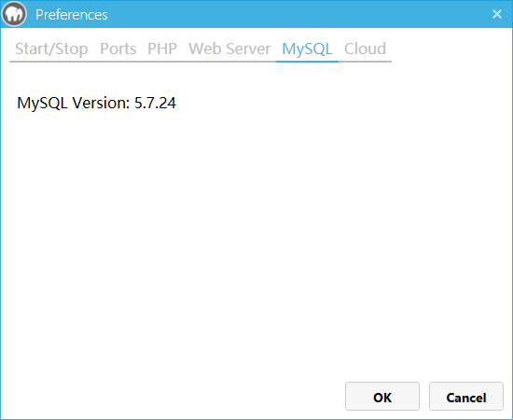Click the Preferences window title text

(x=71, y=15)
